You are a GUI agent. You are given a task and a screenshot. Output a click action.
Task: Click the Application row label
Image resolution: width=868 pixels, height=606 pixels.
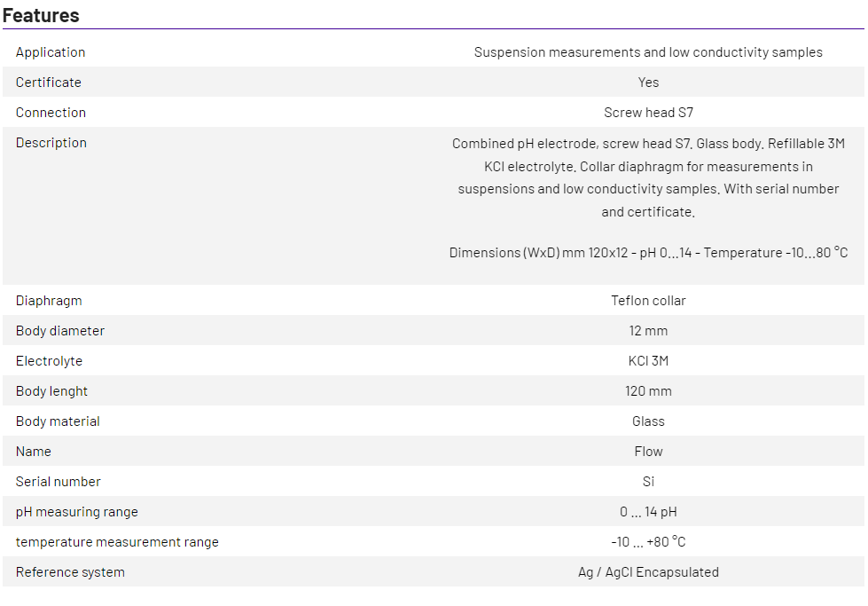pos(51,52)
